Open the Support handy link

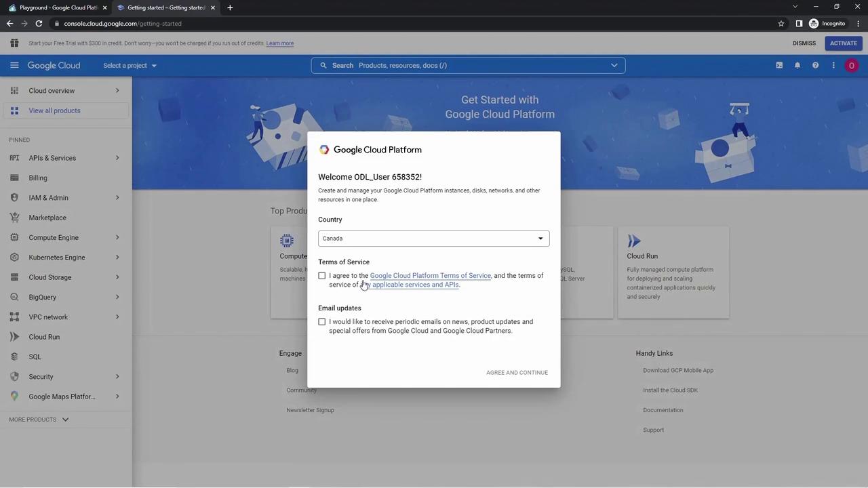click(654, 430)
